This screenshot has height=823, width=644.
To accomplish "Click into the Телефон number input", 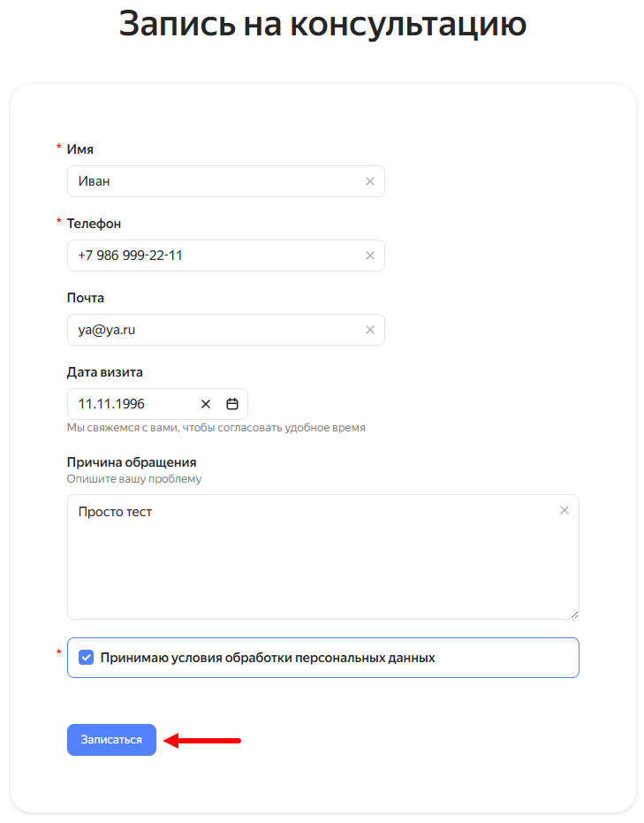I will [212, 255].
